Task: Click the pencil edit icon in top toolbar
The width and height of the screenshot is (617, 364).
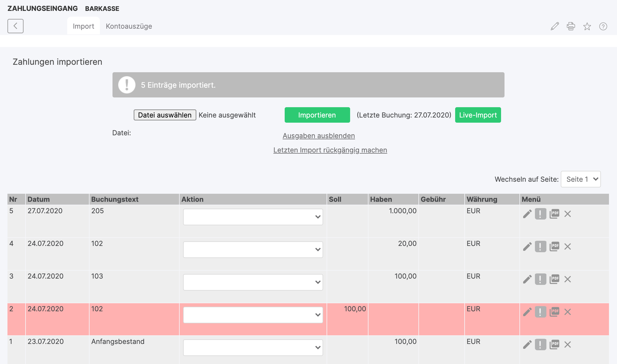Action: (x=555, y=26)
